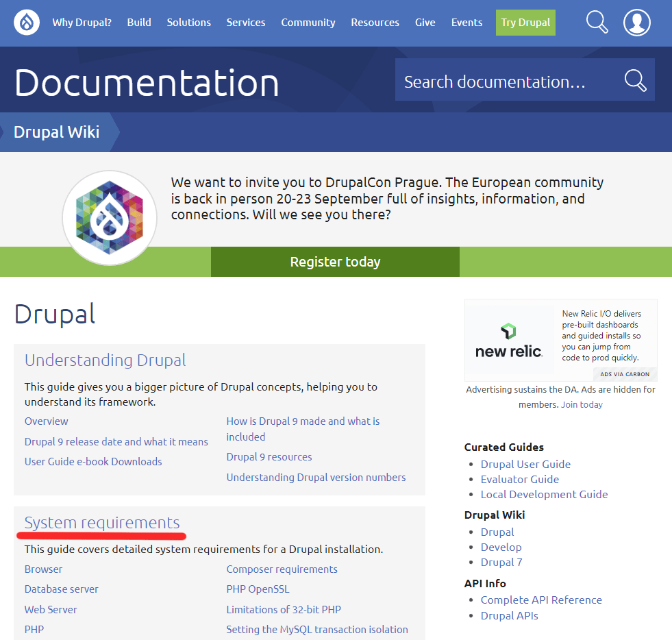Click the New Relic ad logo
The width and height of the screenshot is (672, 640).
coord(509,341)
